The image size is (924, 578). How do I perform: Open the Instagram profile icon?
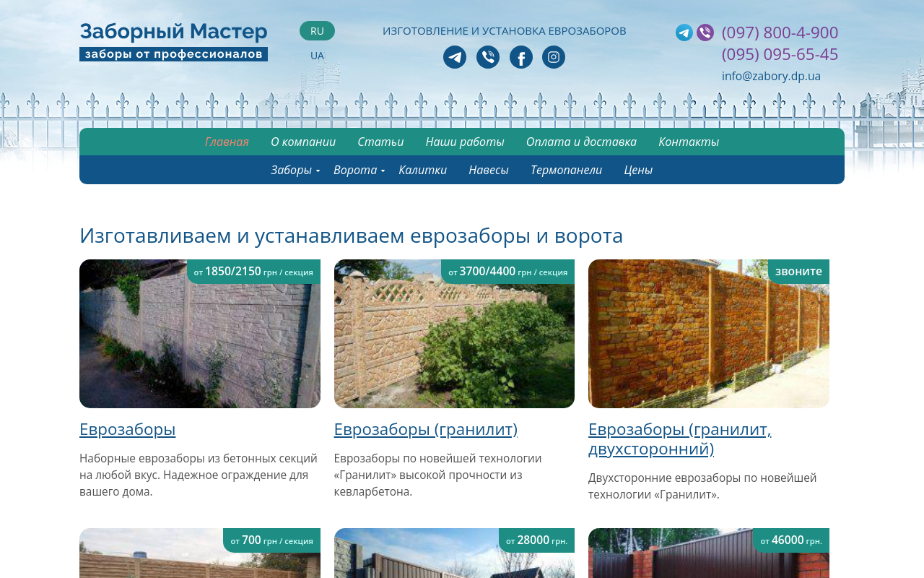pos(554,57)
